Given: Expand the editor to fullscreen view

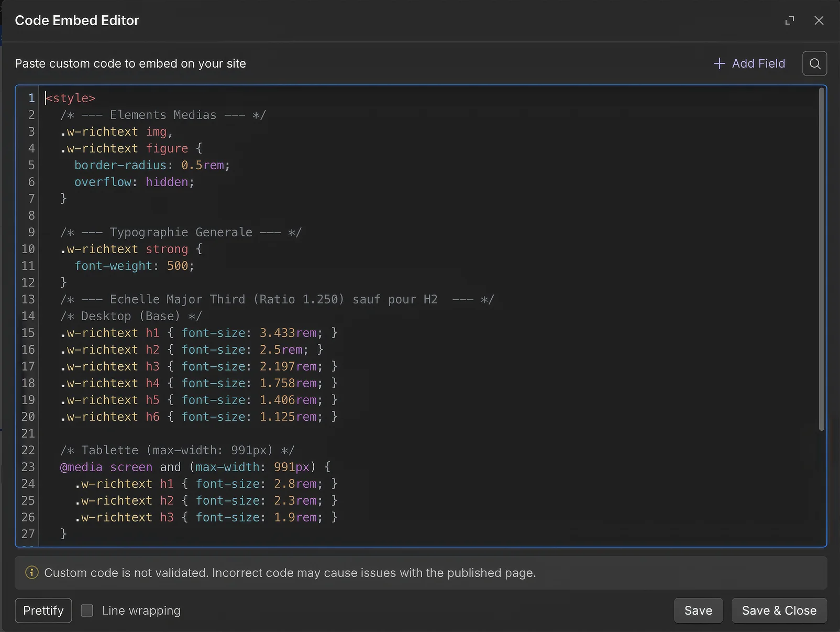Looking at the screenshot, I should 790,20.
